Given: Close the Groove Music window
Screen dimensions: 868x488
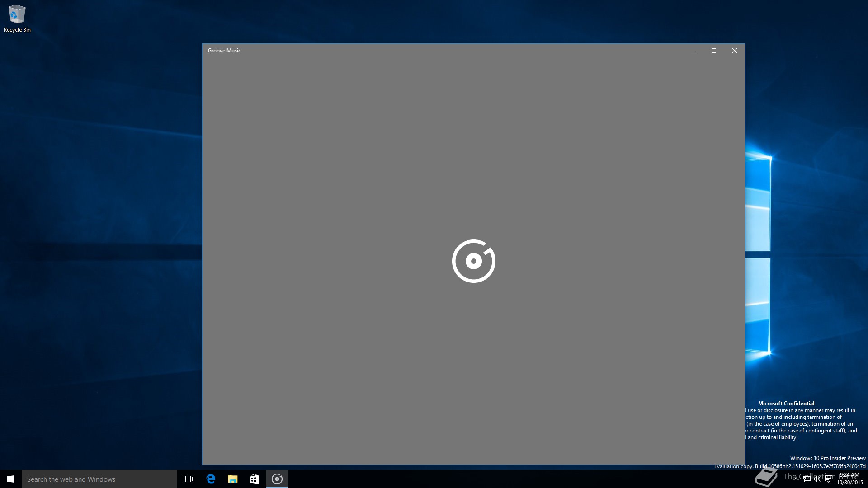Looking at the screenshot, I should (x=735, y=51).
